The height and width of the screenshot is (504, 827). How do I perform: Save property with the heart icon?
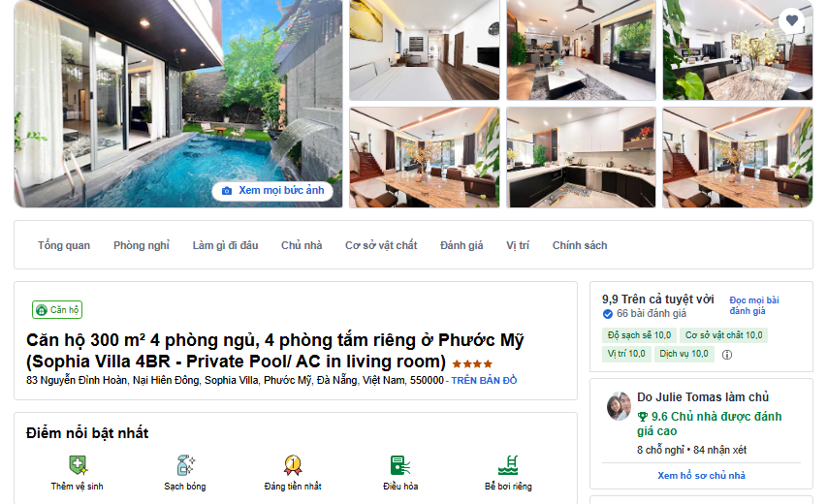point(791,20)
